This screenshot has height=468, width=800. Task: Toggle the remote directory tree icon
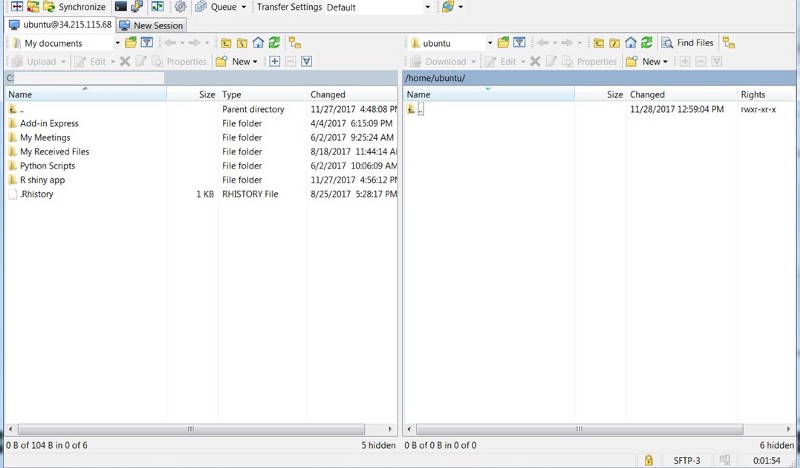coord(729,43)
